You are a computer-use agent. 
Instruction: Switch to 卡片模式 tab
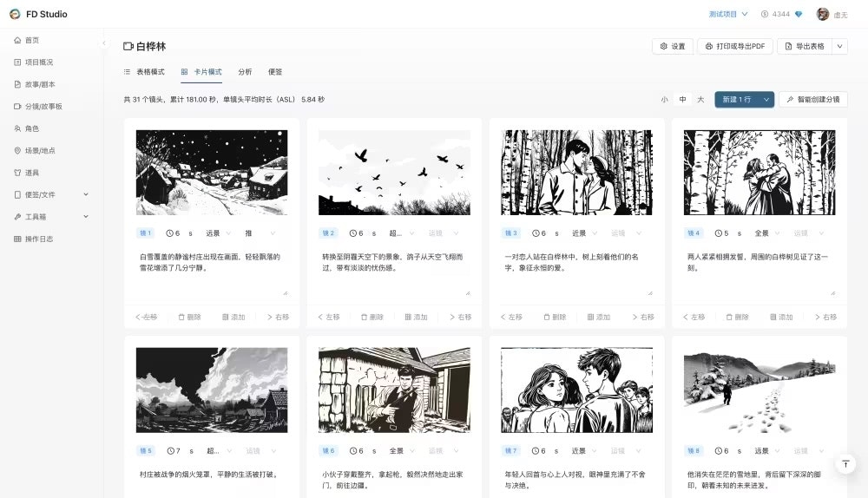[201, 72]
